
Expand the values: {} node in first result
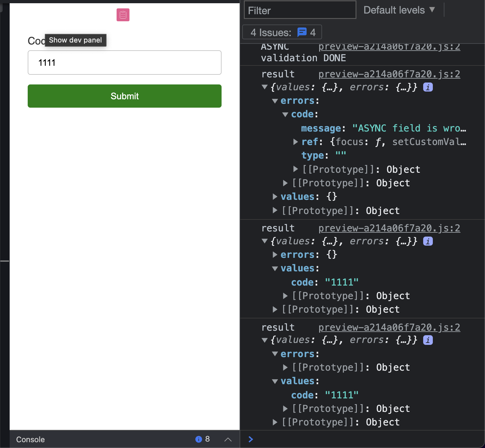coord(275,197)
